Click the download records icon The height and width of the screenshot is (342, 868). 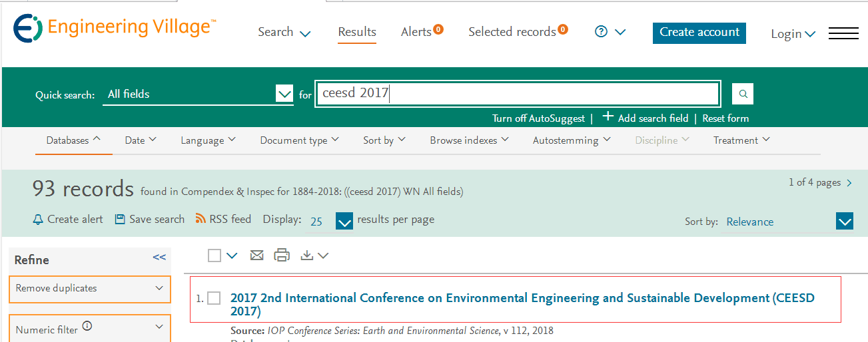[x=307, y=256]
